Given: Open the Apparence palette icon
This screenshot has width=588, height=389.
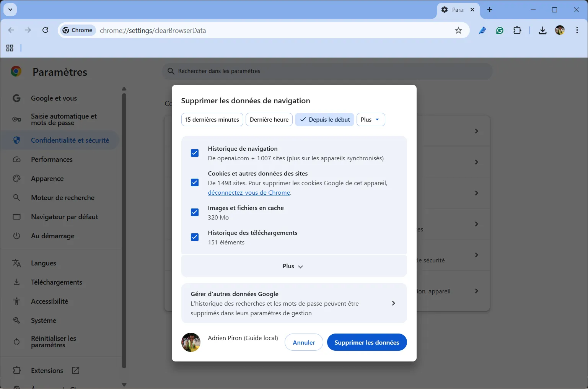Looking at the screenshot, I should click(17, 178).
